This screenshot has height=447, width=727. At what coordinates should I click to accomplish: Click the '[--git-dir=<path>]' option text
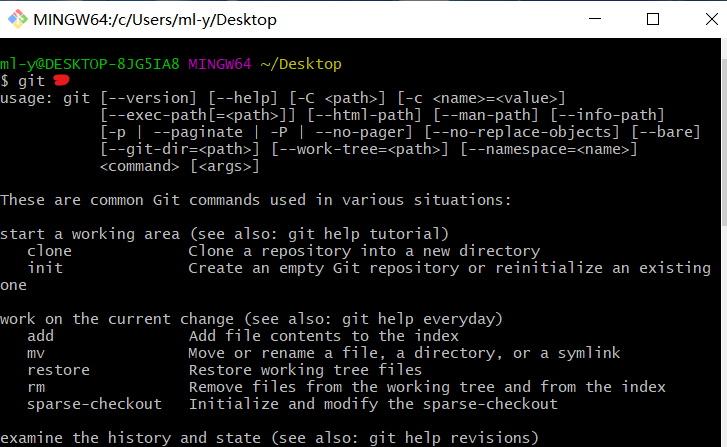click(180, 149)
